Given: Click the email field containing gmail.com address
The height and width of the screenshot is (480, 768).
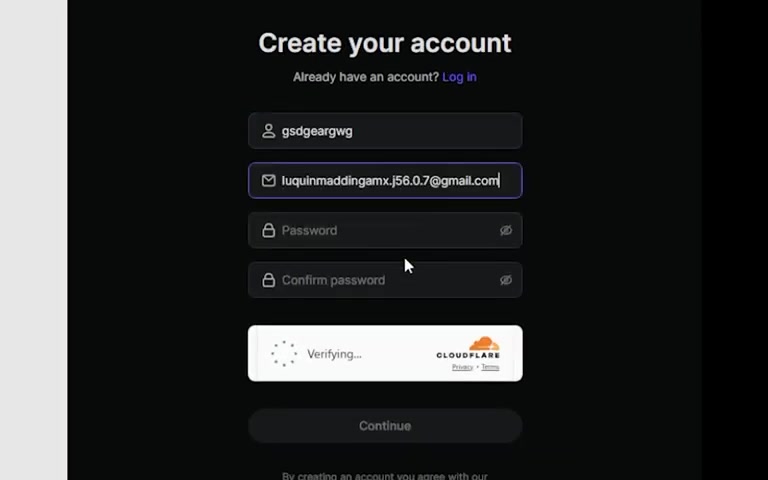Looking at the screenshot, I should pyautogui.click(x=385, y=181).
